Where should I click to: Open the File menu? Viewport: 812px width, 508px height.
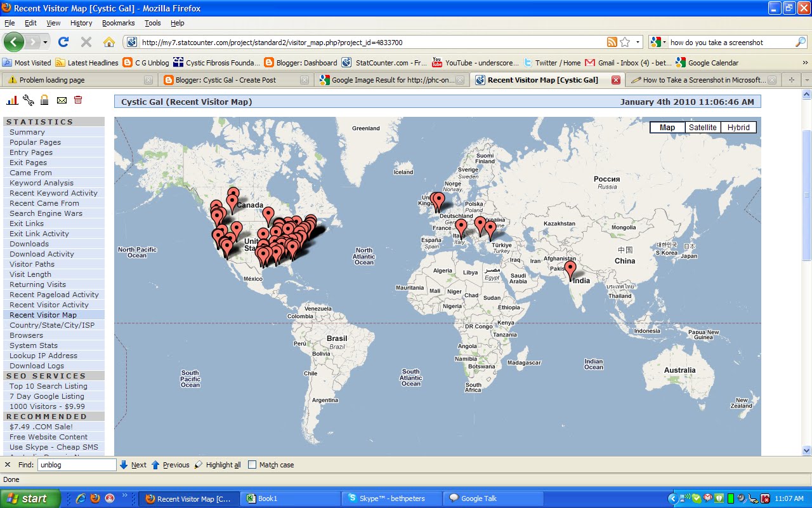tap(10, 23)
